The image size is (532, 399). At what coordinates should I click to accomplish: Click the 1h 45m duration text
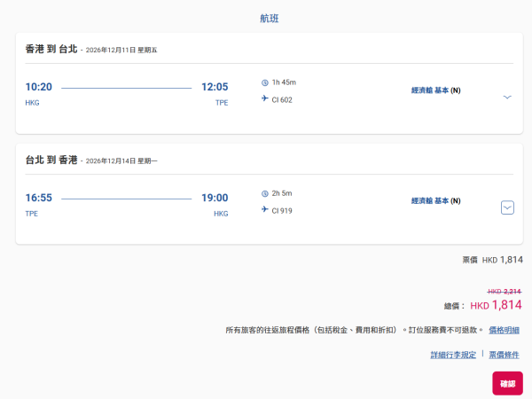[284, 82]
